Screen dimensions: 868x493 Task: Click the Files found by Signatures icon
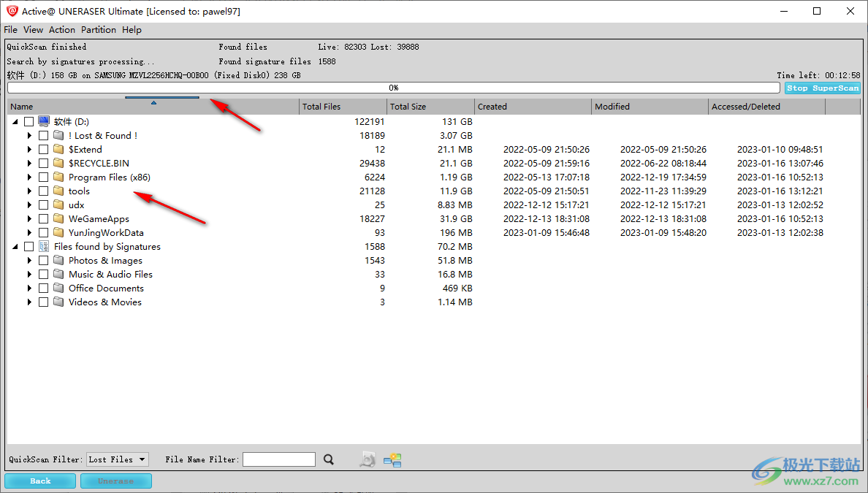44,246
